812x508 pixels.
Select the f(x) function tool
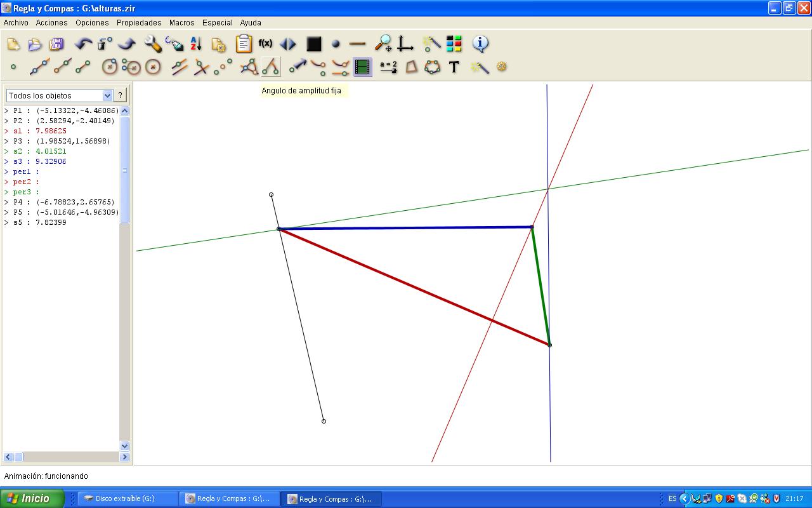[265, 44]
